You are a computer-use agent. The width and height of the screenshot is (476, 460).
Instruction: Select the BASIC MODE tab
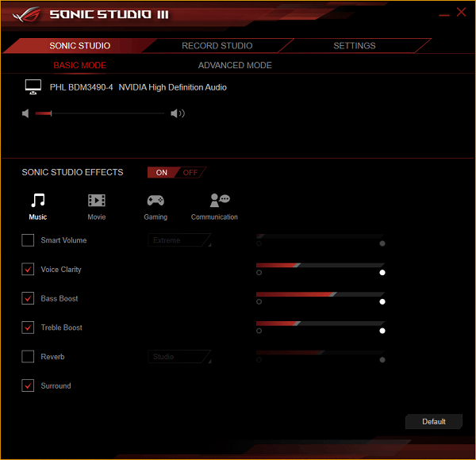point(80,65)
